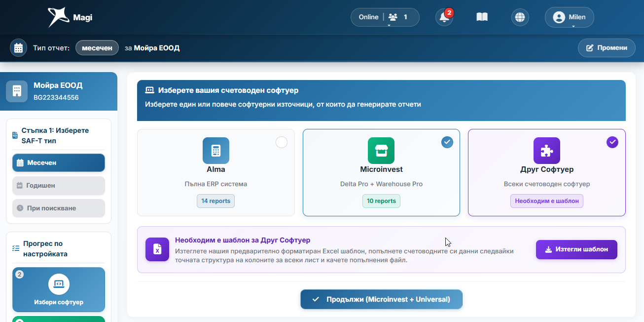The height and width of the screenshot is (322, 644).
Task: Click the checklist icon beside Прогрес по настройката
Action: coord(16,247)
